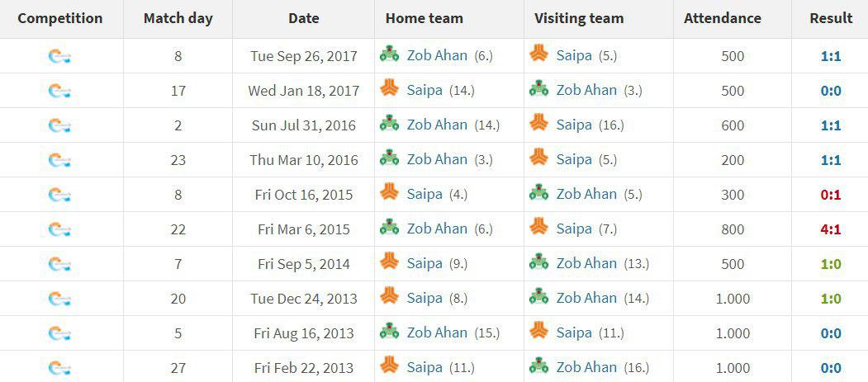Open the 0:1 result from Oct 16, 2015
This screenshot has width=868, height=382.
[x=830, y=195]
